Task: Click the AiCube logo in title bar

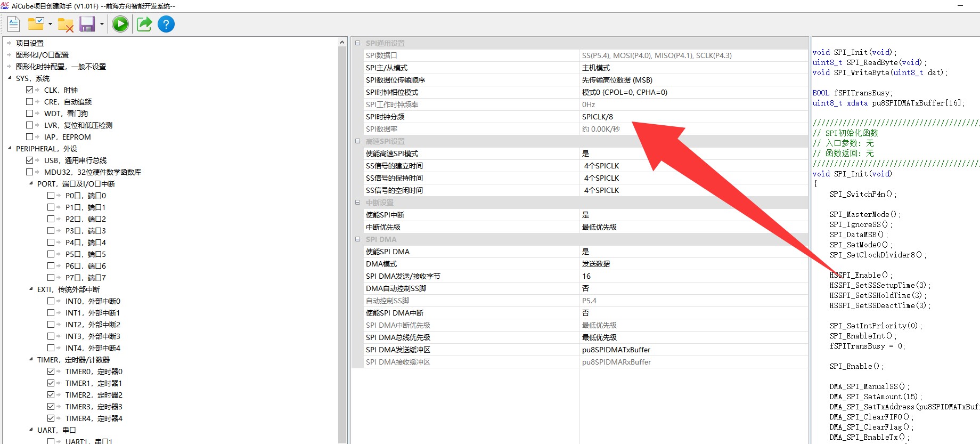Action: tap(5, 6)
